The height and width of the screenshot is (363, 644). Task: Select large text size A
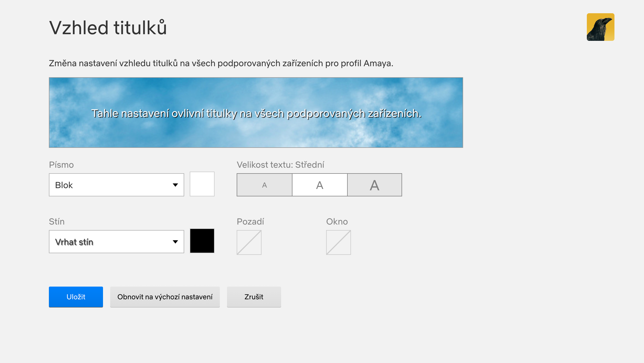point(374,185)
